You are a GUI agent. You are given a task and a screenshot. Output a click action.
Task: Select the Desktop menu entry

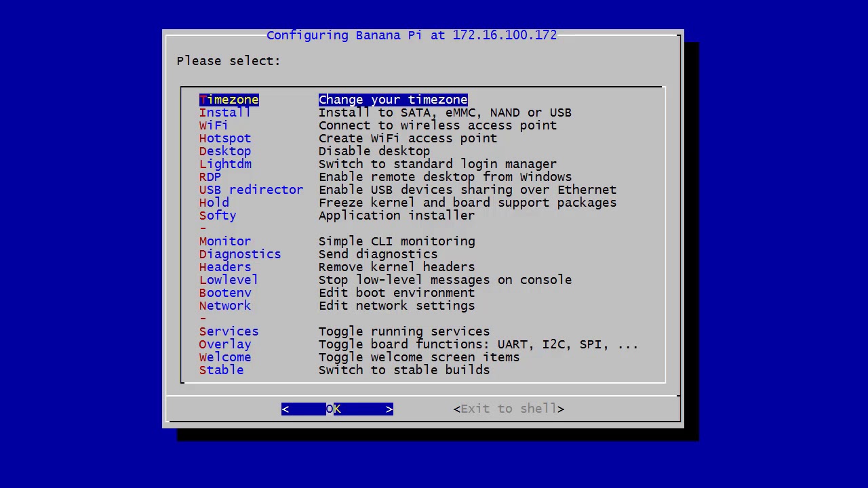click(x=225, y=151)
